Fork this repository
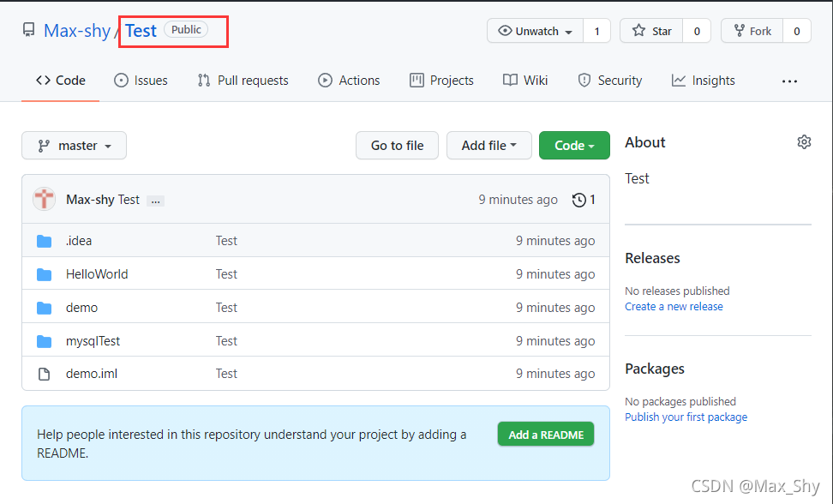833x504 pixels. click(x=752, y=31)
